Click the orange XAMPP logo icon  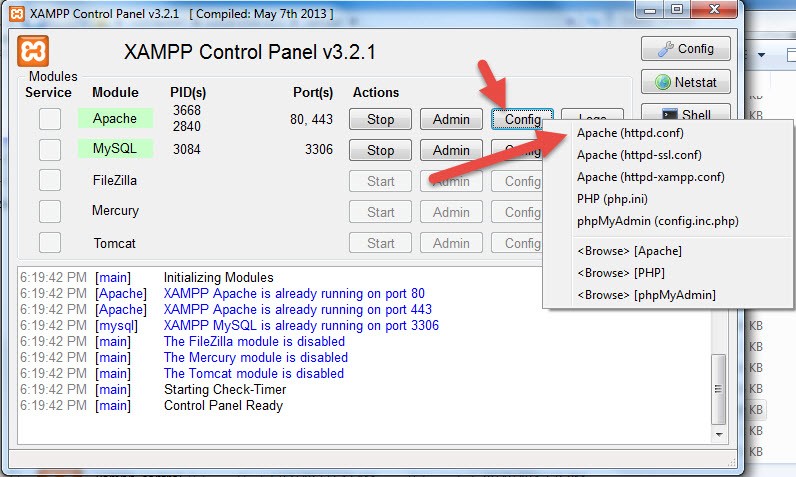[x=33, y=52]
